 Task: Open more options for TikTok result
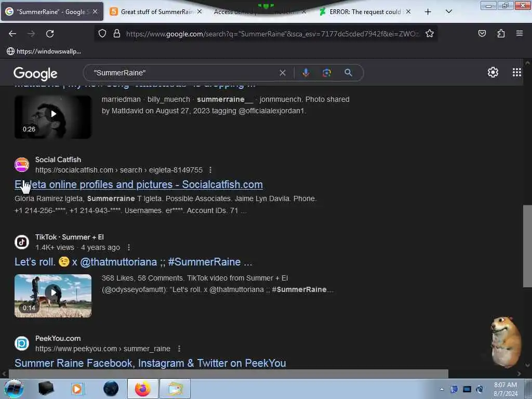(x=129, y=248)
